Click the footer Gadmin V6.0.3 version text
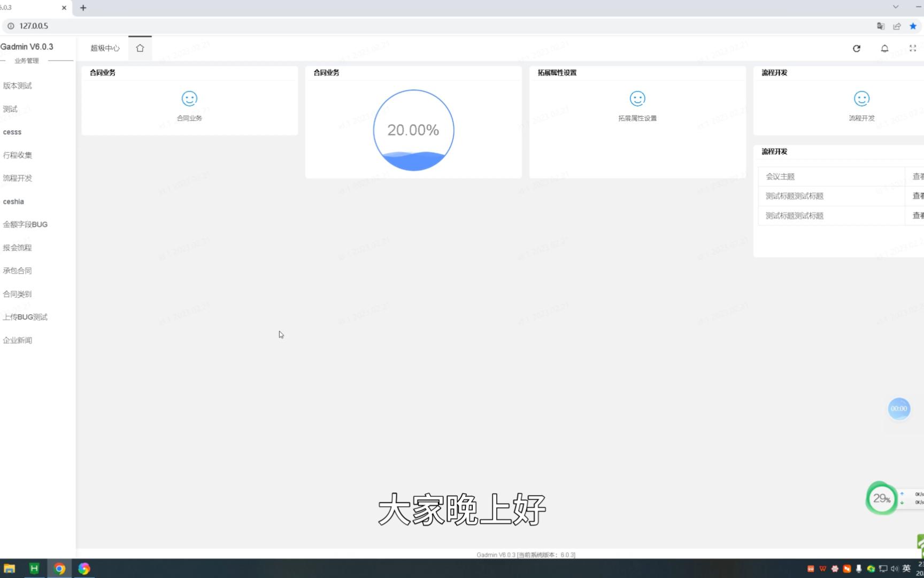The width and height of the screenshot is (924, 578). pyautogui.click(x=526, y=555)
